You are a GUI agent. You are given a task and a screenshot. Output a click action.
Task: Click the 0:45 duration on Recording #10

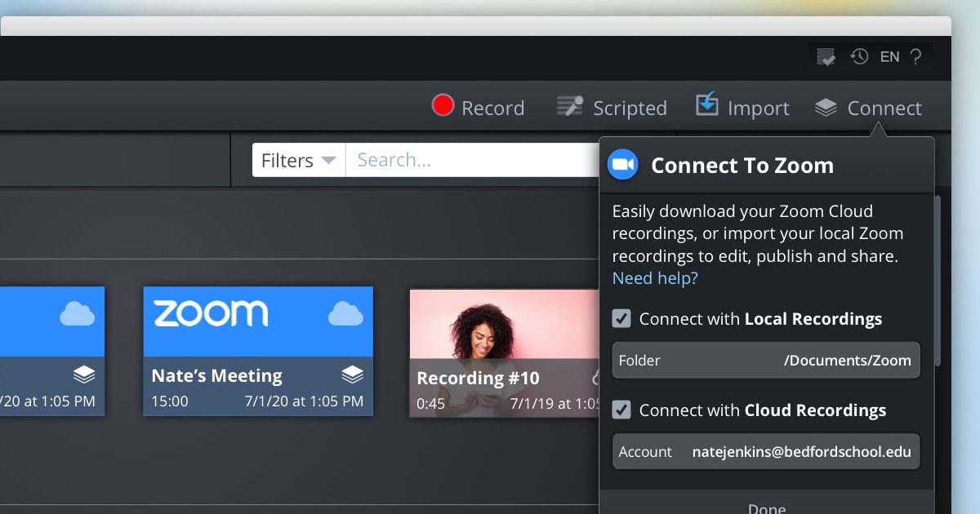click(x=431, y=404)
